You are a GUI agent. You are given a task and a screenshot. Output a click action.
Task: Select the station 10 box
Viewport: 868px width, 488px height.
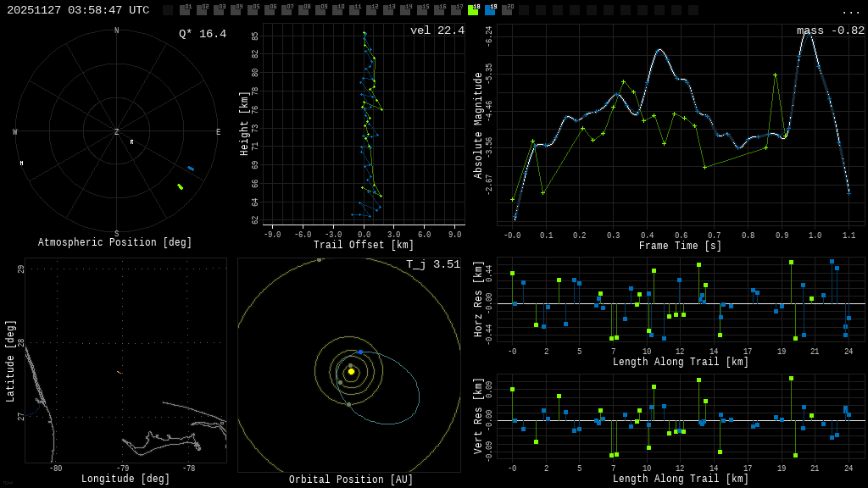[337, 10]
